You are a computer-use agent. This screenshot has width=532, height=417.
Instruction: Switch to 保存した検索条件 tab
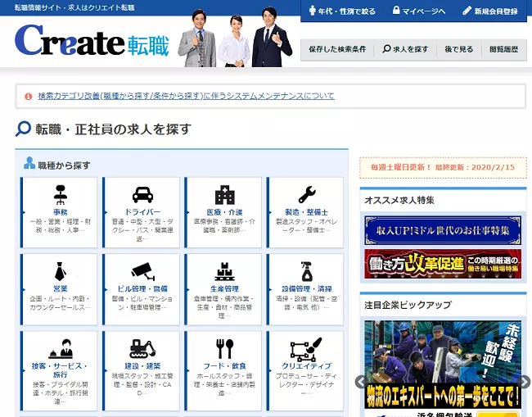[337, 49]
